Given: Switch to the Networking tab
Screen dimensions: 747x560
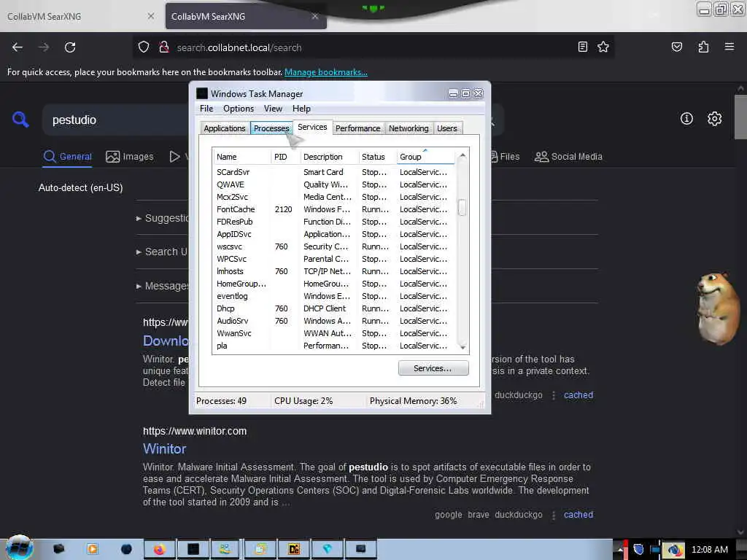Looking at the screenshot, I should coord(409,128).
